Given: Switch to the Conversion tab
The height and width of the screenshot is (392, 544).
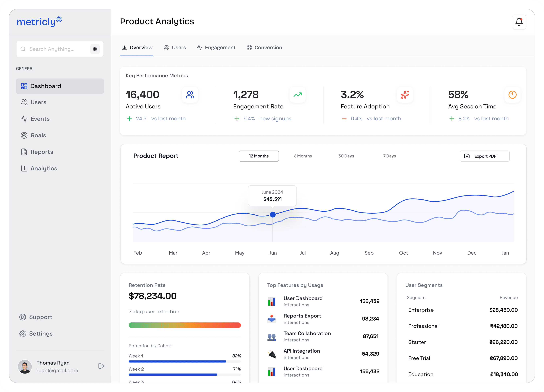Looking at the screenshot, I should [x=264, y=48].
